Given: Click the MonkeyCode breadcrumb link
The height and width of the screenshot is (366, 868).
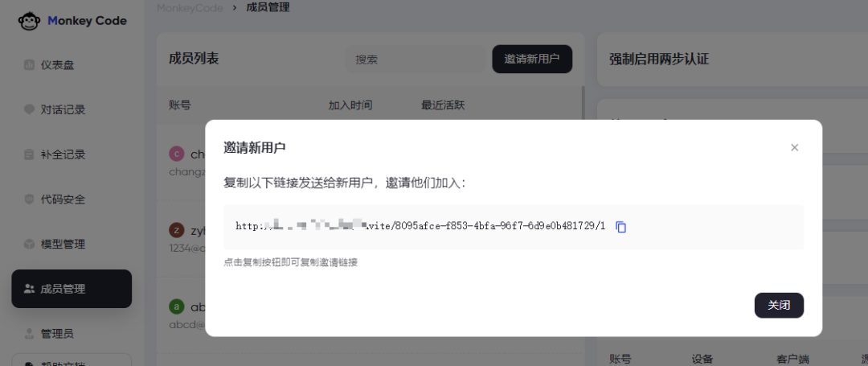Looking at the screenshot, I should tap(190, 8).
